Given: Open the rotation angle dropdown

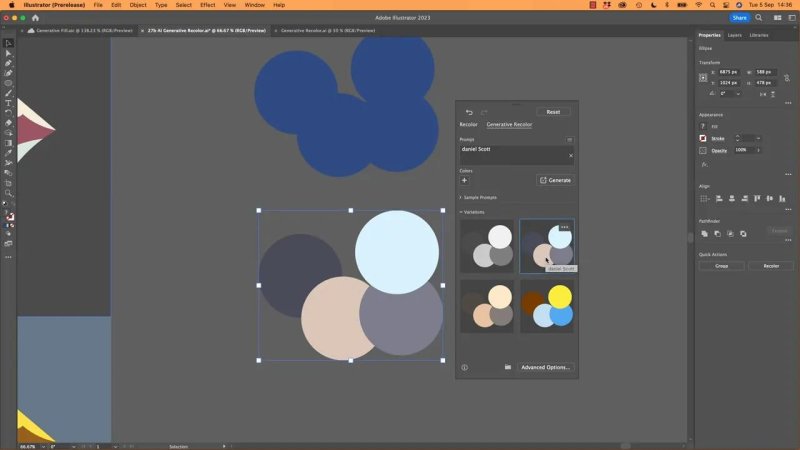Looking at the screenshot, I should 738,94.
